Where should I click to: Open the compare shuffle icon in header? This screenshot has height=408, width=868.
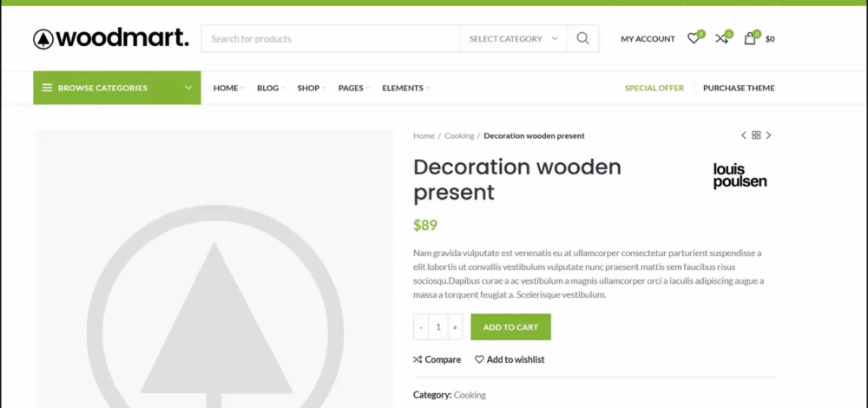coord(721,38)
